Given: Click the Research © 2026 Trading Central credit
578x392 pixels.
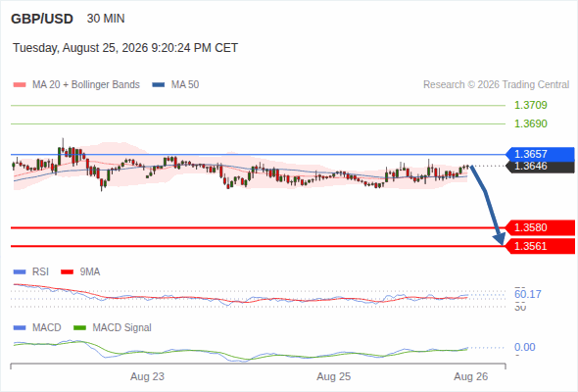Looking at the screenshot, I should 496,85.
